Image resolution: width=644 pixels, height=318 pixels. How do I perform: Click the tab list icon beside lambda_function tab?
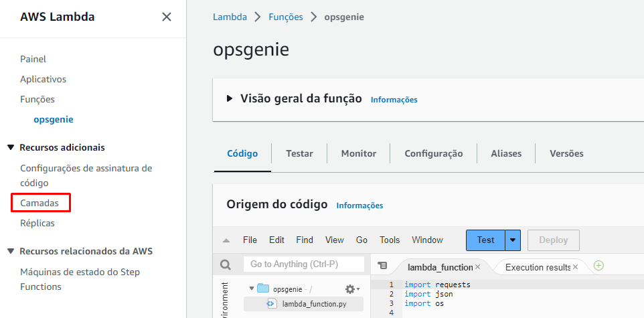pos(382,266)
